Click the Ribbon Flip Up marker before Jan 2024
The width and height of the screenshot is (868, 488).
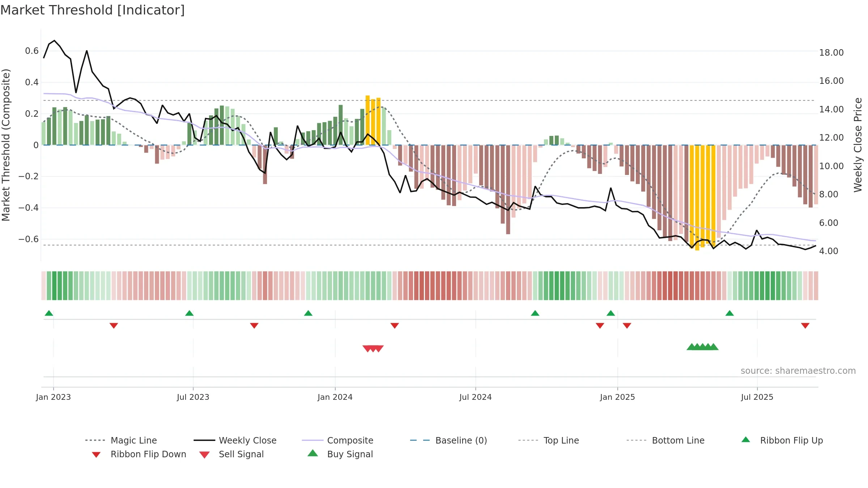[x=308, y=313]
